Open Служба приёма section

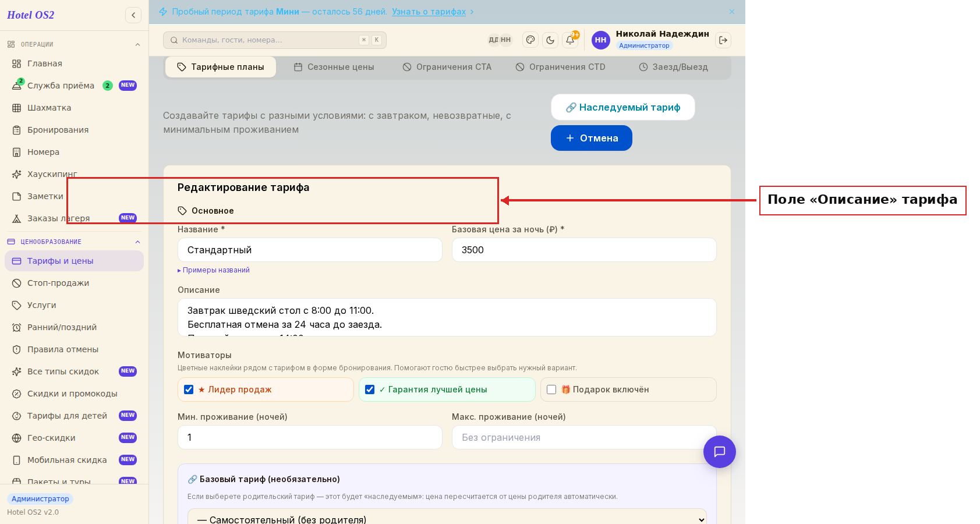point(74,86)
